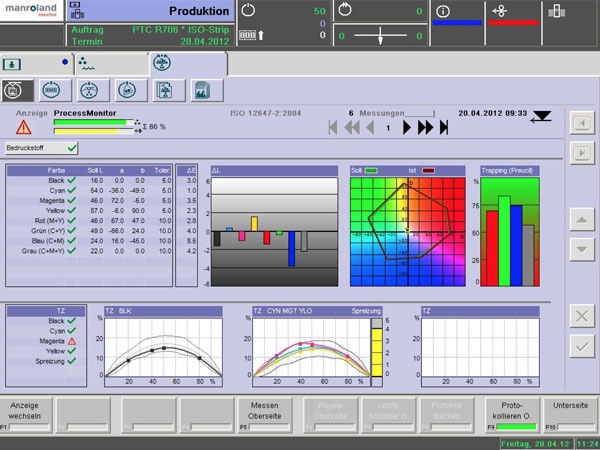The height and width of the screenshot is (450, 600).
Task: Select the document report icon in toolbar
Action: (165, 90)
